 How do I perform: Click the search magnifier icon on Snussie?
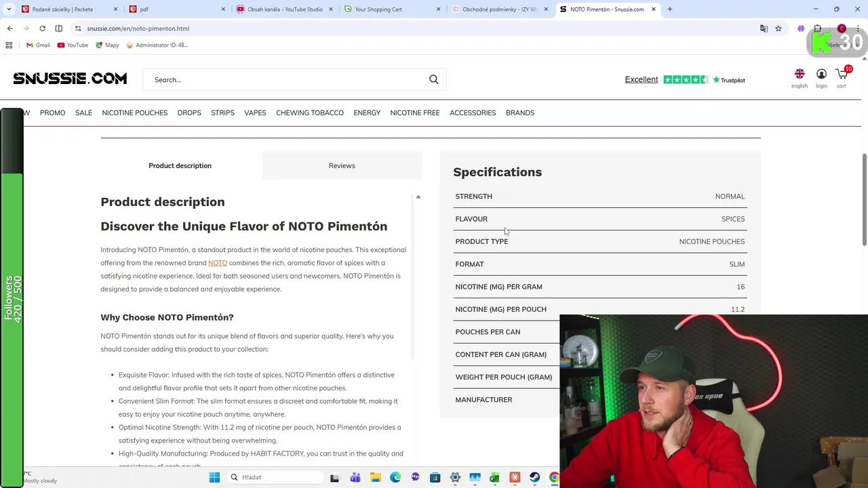tap(434, 79)
